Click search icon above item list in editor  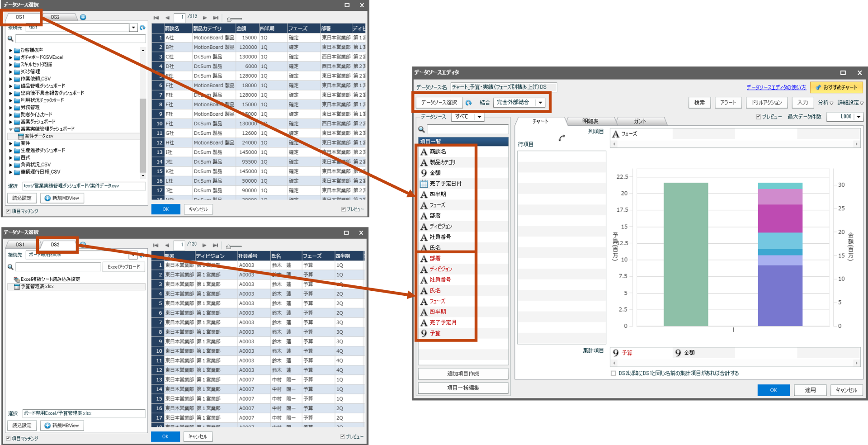pos(421,129)
